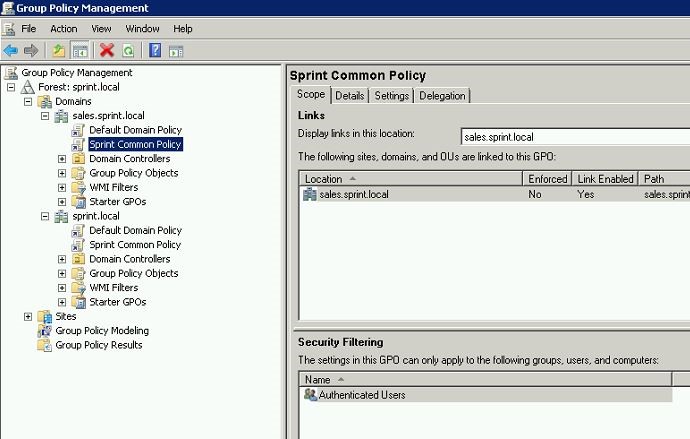This screenshot has height=439, width=690.
Task: Open the View menu
Action: [x=101, y=29]
